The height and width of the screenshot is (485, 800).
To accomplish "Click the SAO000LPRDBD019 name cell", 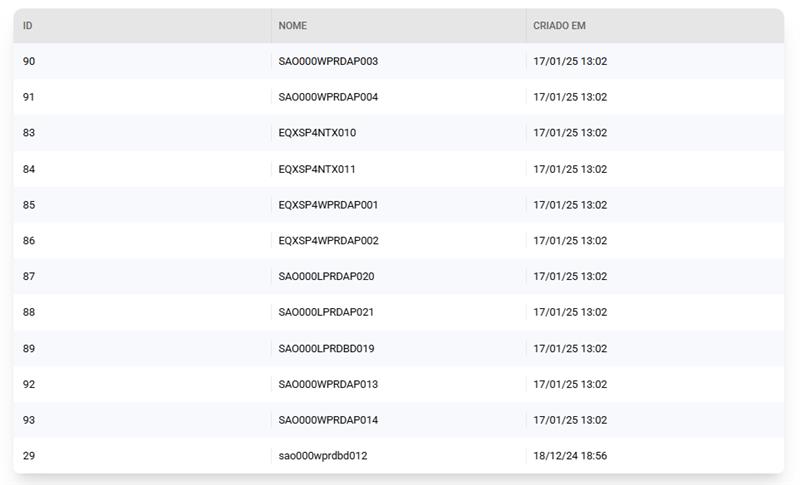I will pos(326,349).
